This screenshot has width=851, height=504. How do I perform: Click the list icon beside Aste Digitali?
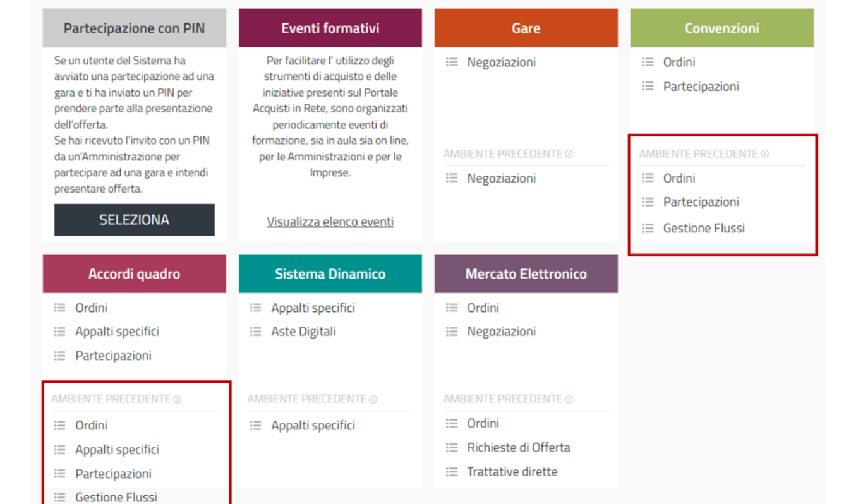pos(256,332)
